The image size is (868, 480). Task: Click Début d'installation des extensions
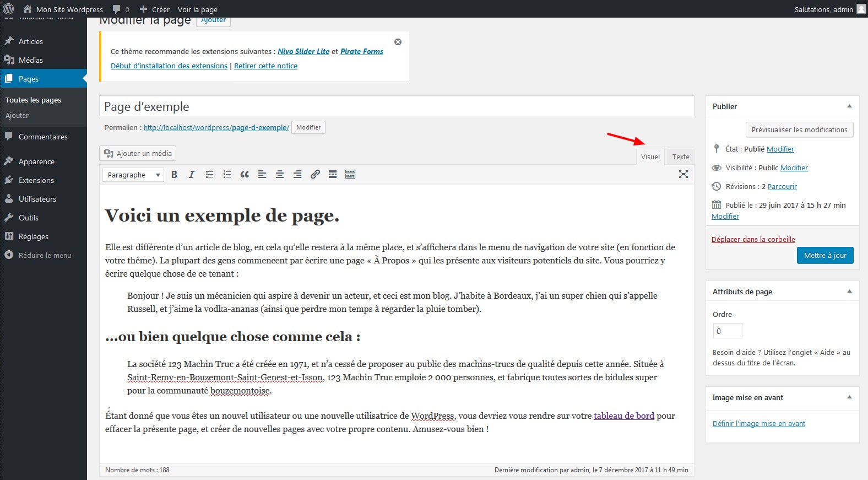coord(169,66)
